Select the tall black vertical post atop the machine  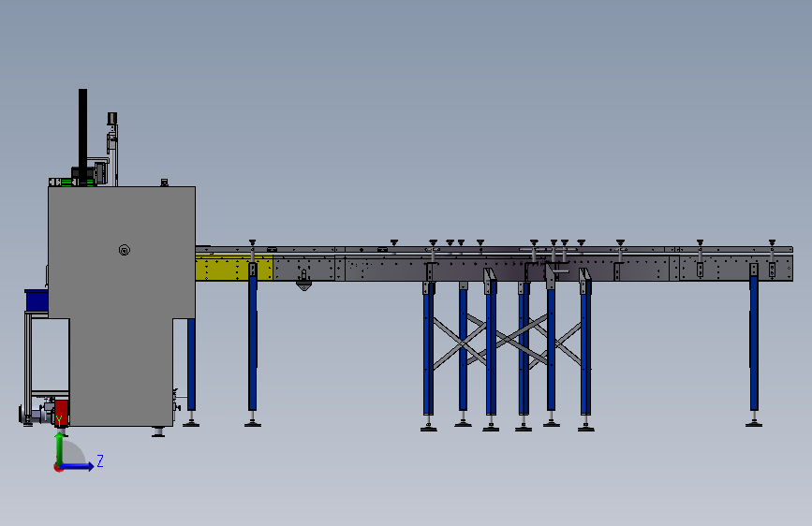click(82, 136)
